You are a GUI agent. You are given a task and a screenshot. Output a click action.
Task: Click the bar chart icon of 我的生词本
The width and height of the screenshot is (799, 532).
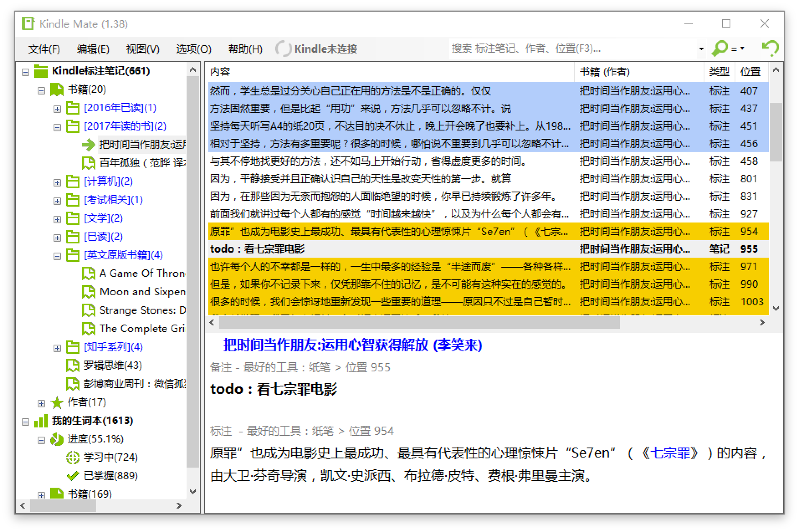(x=41, y=421)
